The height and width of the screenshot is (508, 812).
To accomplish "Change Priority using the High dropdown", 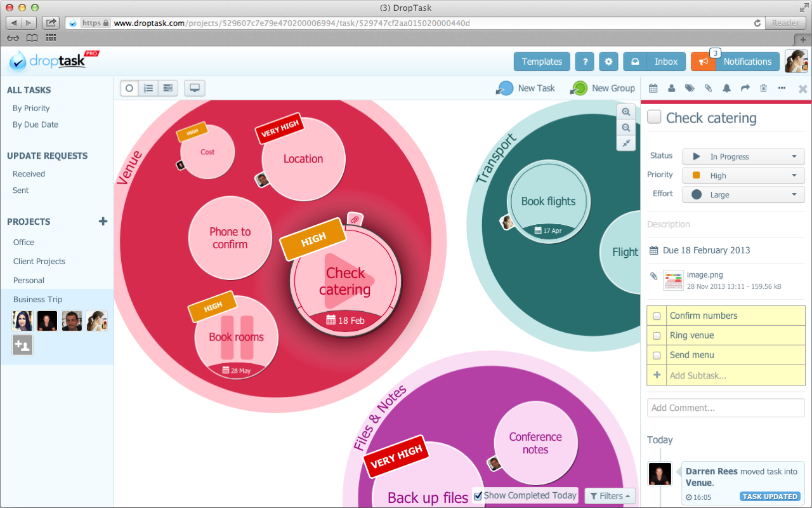I will point(743,175).
